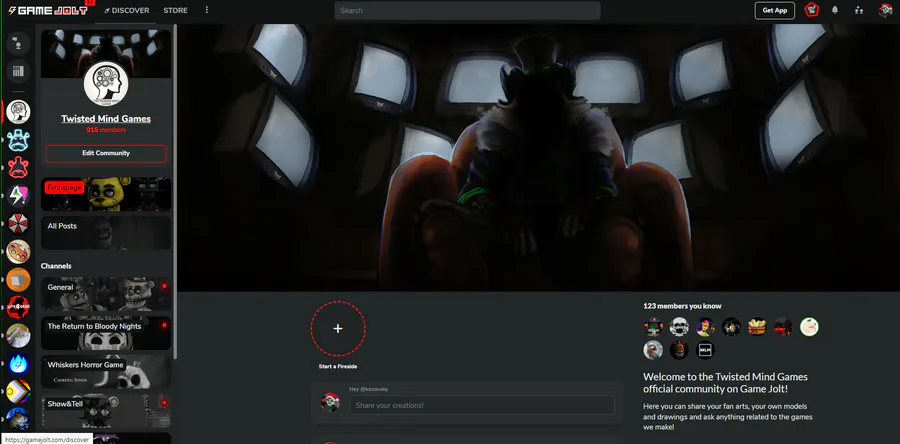Click the sidebar vertical scrollbar
Image resolution: width=900 pixels, height=444 pixels.
pyautogui.click(x=175, y=192)
